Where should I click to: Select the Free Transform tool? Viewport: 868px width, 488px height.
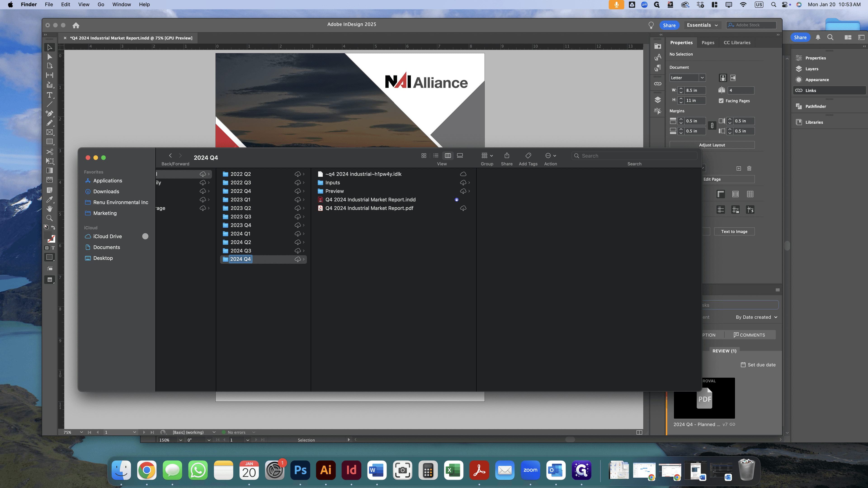coord(50,161)
